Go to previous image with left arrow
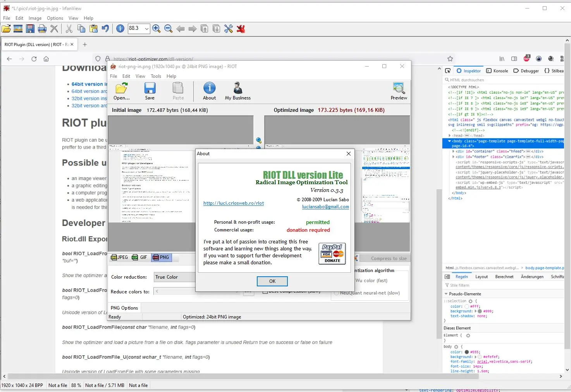 pos(181,29)
